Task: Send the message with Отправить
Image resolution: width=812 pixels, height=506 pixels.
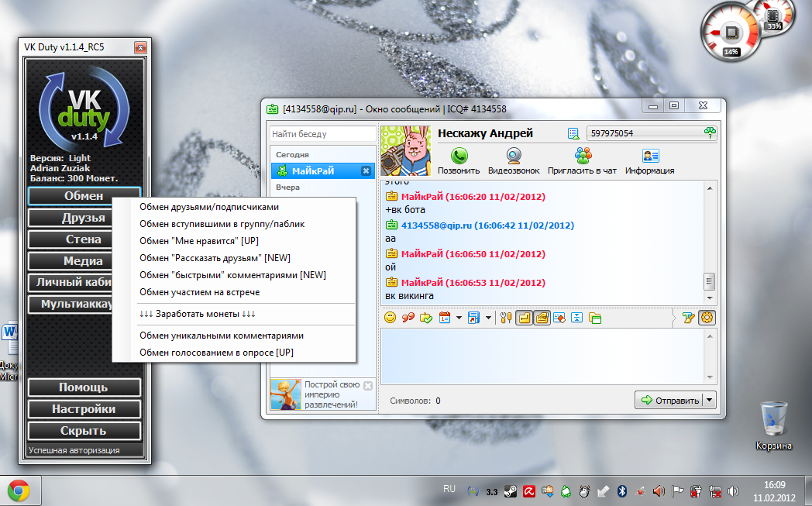Action: click(669, 400)
